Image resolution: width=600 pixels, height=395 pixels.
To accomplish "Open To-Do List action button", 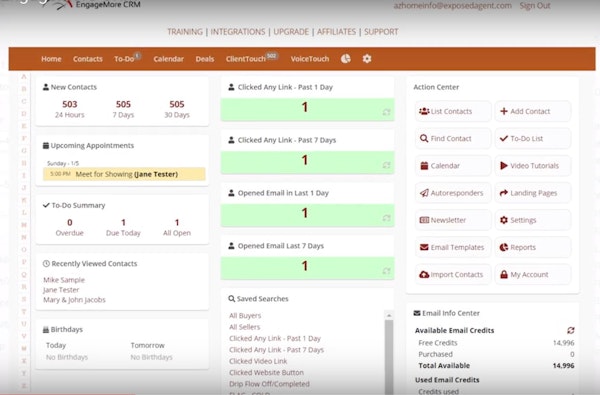I will pyautogui.click(x=533, y=139).
